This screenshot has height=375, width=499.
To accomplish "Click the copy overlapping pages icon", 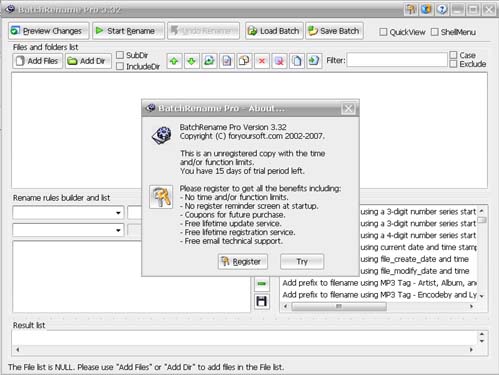I will coord(244,61).
